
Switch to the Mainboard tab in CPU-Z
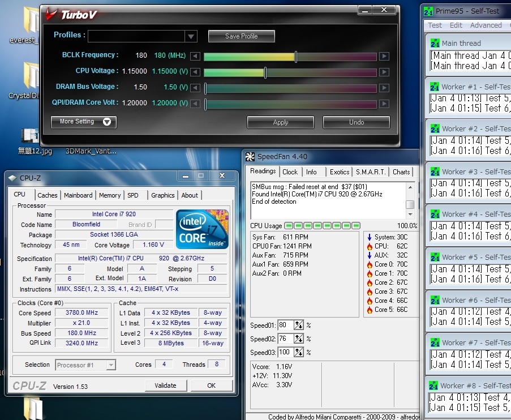click(x=78, y=195)
